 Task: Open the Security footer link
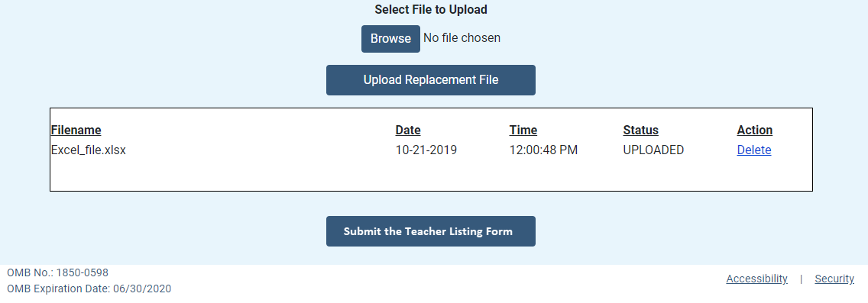834,279
